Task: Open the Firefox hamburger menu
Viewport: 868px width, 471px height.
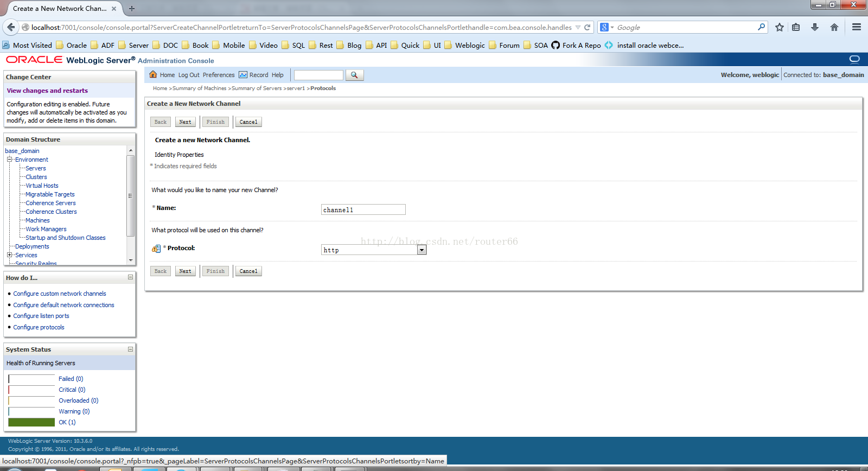Action: coord(857,27)
